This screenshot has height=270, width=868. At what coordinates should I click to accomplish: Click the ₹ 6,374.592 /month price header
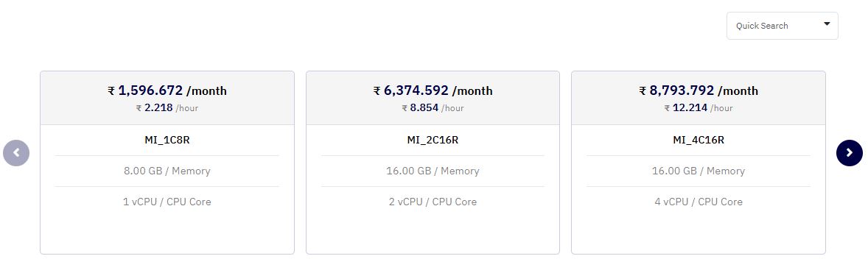[x=433, y=90]
